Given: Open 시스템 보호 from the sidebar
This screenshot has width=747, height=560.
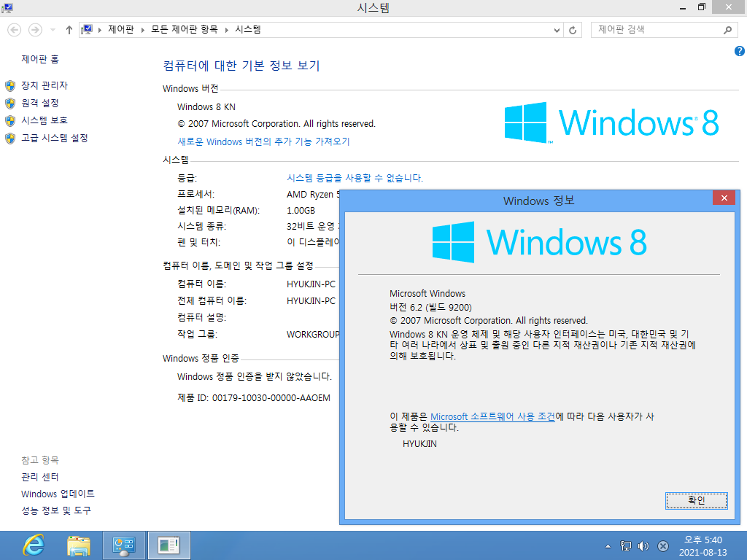Looking at the screenshot, I should tap(44, 120).
